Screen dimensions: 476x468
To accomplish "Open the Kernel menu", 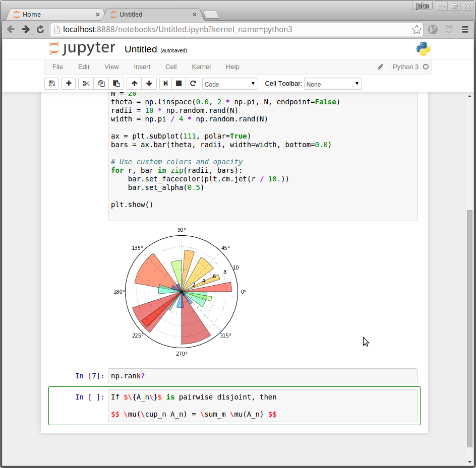I will (201, 66).
